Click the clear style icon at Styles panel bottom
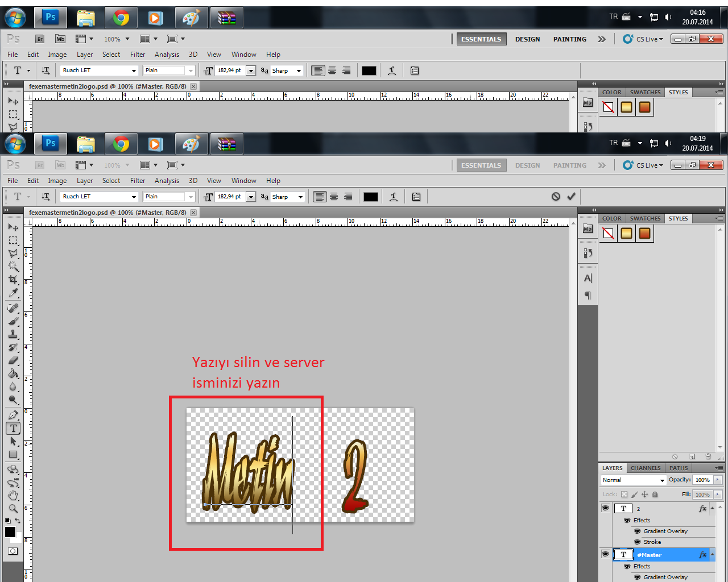Viewport: 728px width, 582px height. coord(675,456)
